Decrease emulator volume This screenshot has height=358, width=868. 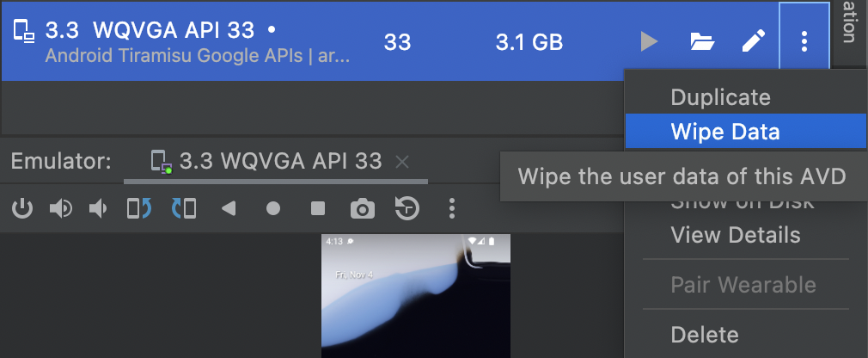click(x=100, y=208)
